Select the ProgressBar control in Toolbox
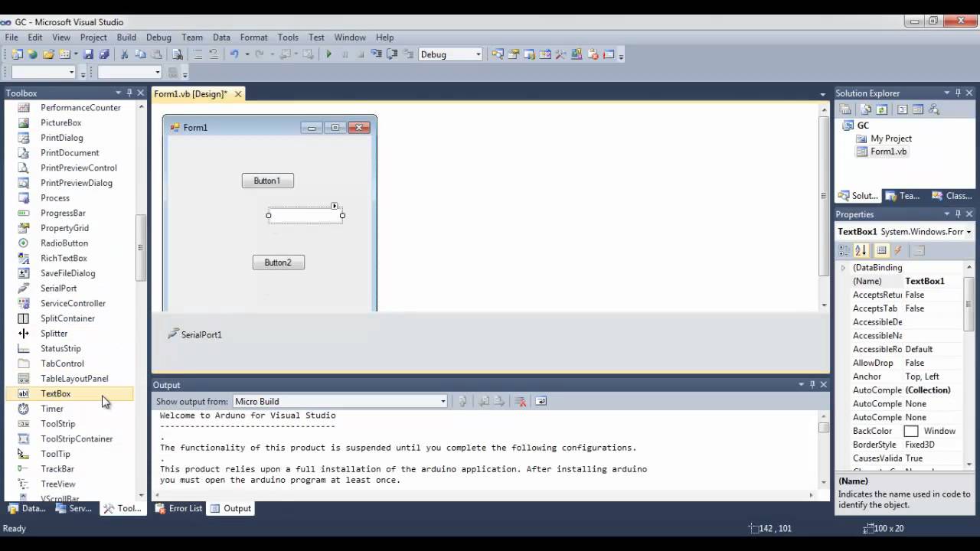This screenshot has height=551, width=980. click(63, 213)
